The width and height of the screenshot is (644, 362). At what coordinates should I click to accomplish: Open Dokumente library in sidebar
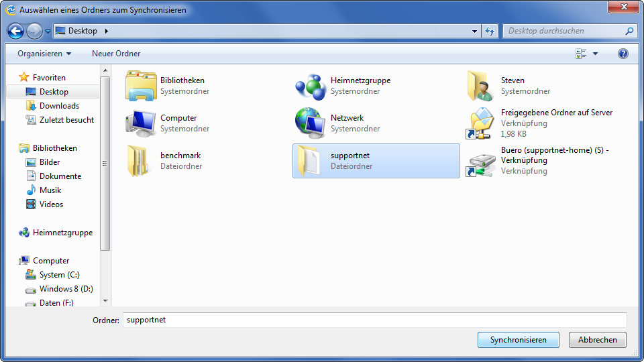(60, 176)
